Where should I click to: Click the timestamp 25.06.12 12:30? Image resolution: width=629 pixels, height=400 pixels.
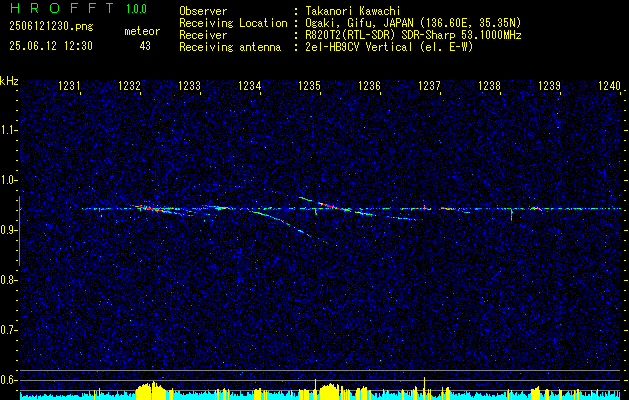click(x=51, y=46)
